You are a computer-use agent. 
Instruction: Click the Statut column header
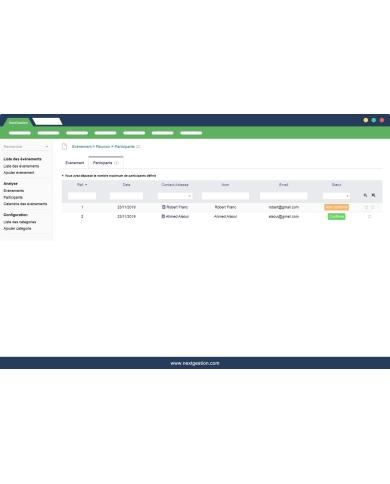pos(336,185)
